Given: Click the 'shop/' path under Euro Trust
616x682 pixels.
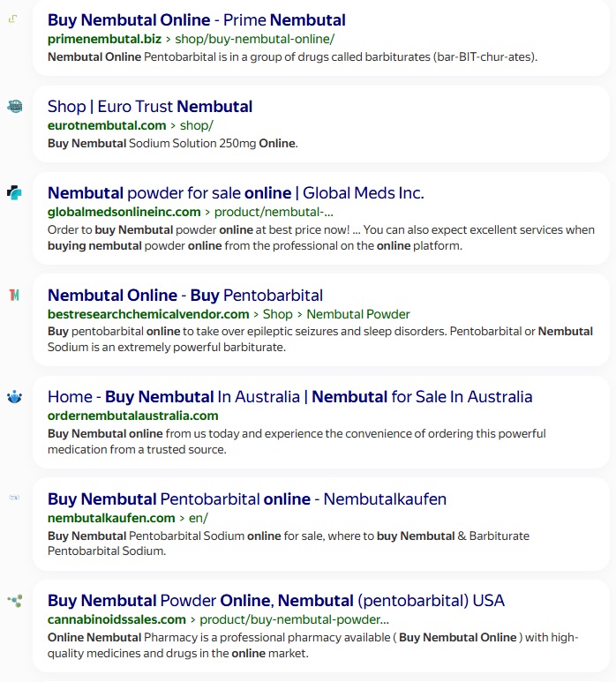Looking at the screenshot, I should tap(197, 125).
